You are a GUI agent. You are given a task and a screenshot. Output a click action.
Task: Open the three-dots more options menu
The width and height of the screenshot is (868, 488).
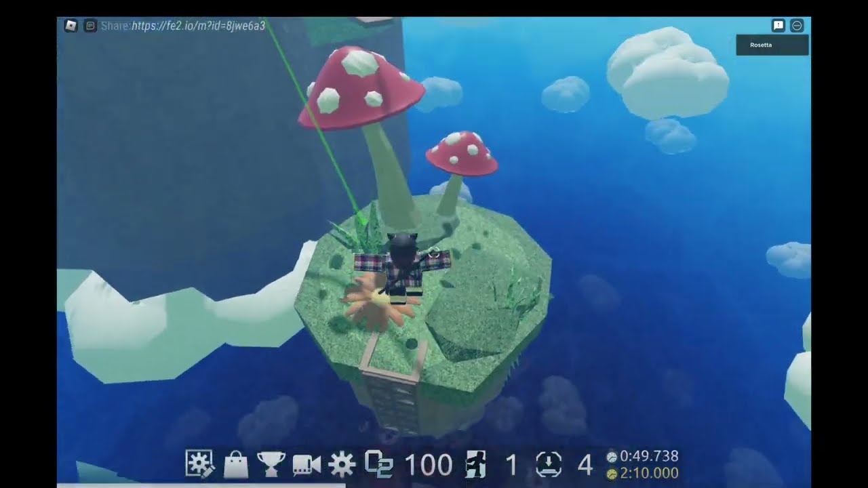click(x=797, y=26)
